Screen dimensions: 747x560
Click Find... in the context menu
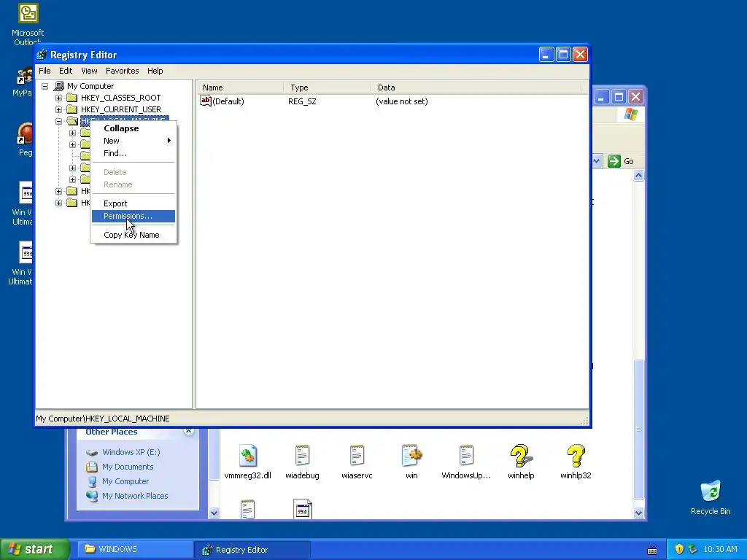pos(133,153)
